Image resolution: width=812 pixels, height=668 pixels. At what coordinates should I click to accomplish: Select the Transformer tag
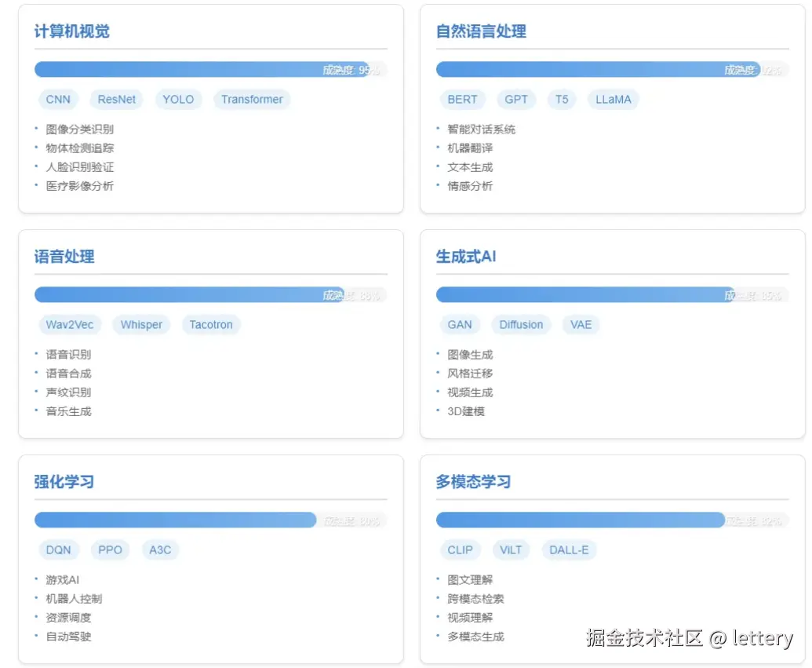(x=252, y=100)
